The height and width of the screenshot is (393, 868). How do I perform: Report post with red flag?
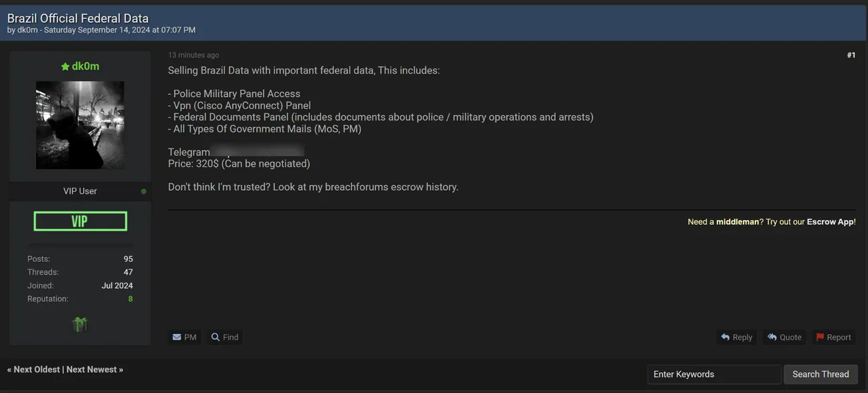(x=833, y=337)
